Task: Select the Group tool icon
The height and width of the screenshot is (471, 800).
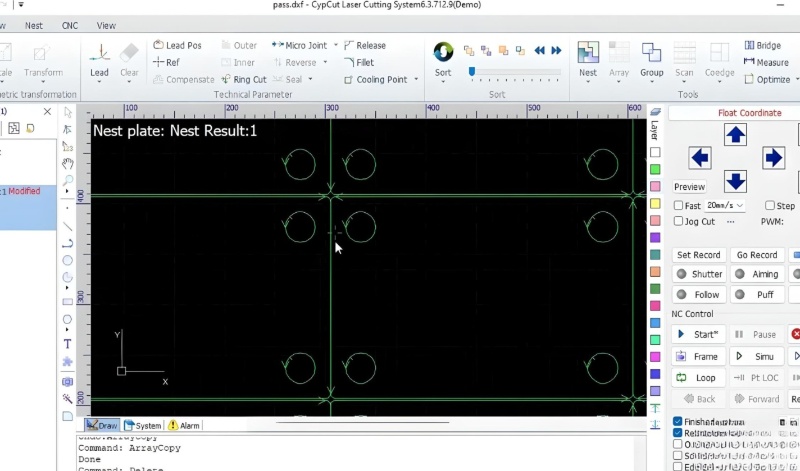Action: pyautogui.click(x=652, y=58)
